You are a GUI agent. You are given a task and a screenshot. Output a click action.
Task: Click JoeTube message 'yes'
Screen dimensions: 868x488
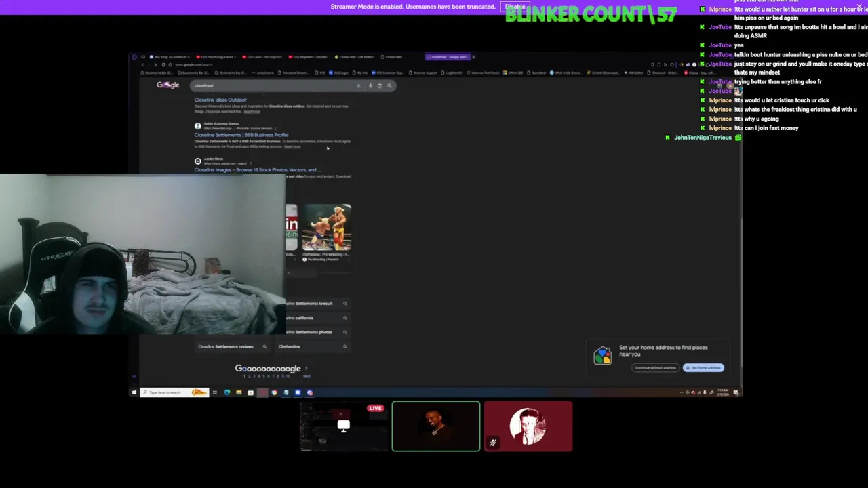(x=739, y=45)
